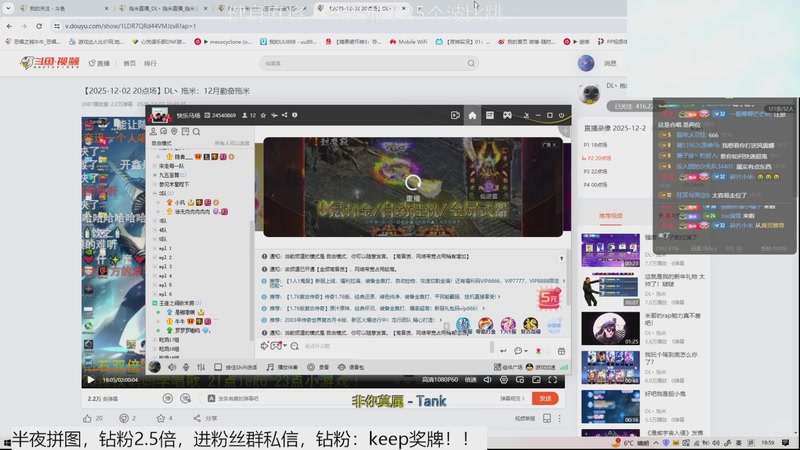Toggle the YY speaker volume icon

[172, 367]
